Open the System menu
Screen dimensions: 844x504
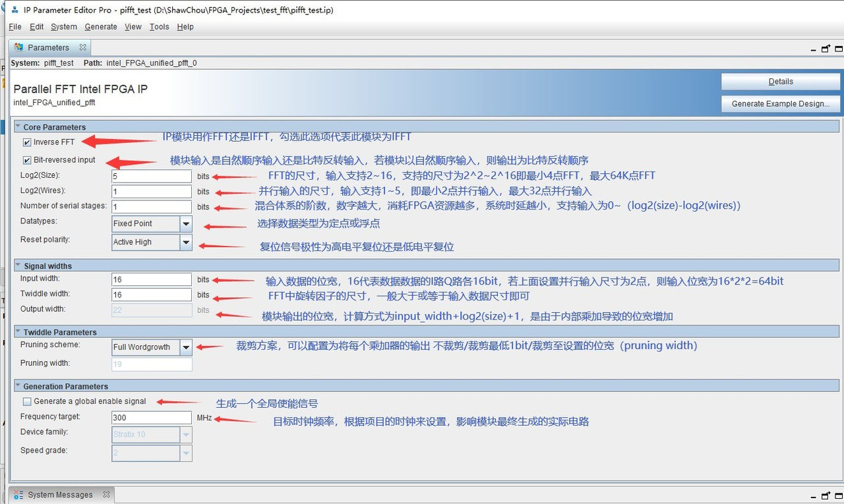pyautogui.click(x=64, y=27)
